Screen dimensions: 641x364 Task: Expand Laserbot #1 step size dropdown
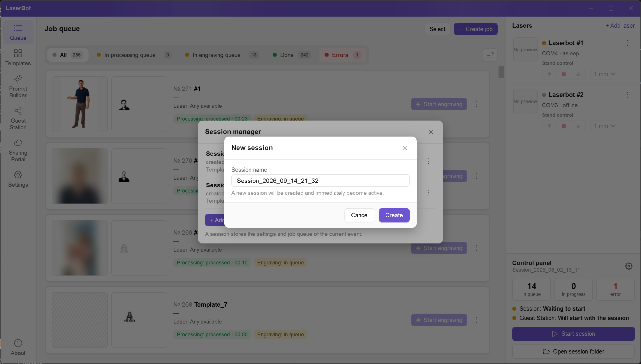(x=605, y=74)
